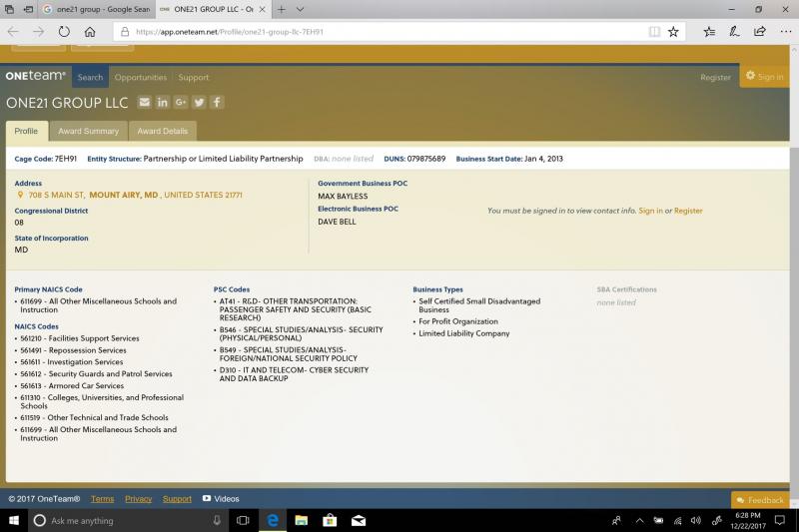Open the Privacy footer link
Image resolution: width=799 pixels, height=532 pixels.
pos(139,499)
